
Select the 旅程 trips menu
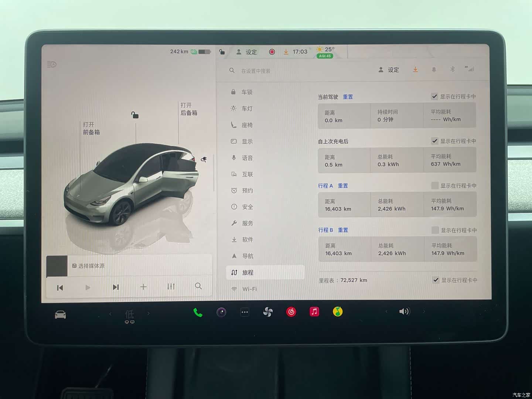click(265, 272)
